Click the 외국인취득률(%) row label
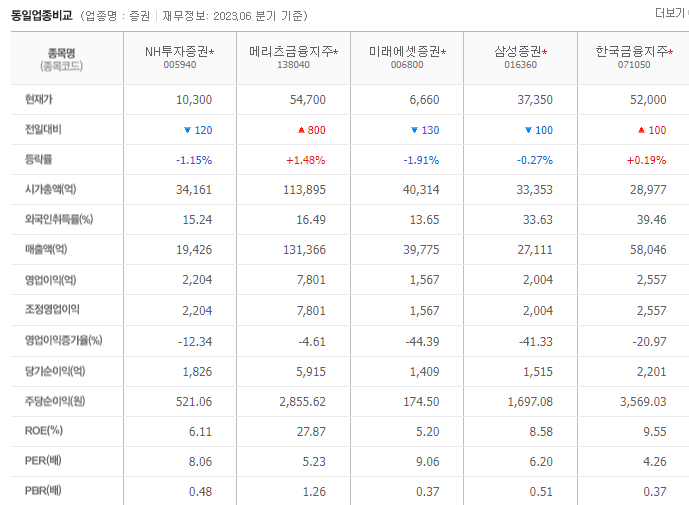Screen dimensions: 689x505 [x=59, y=219]
